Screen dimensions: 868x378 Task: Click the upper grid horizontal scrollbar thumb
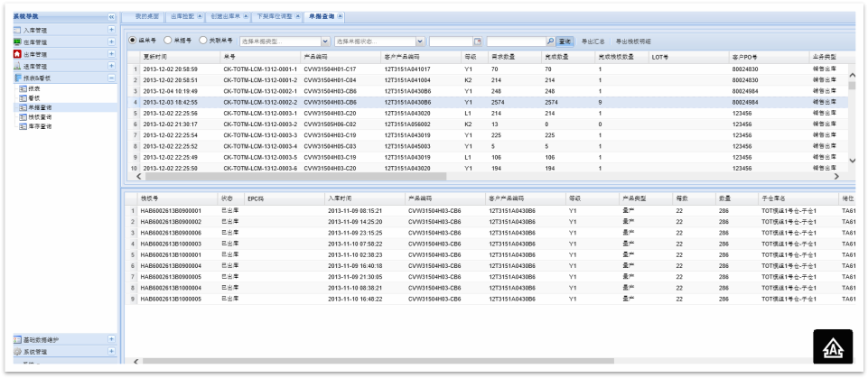coord(294,176)
